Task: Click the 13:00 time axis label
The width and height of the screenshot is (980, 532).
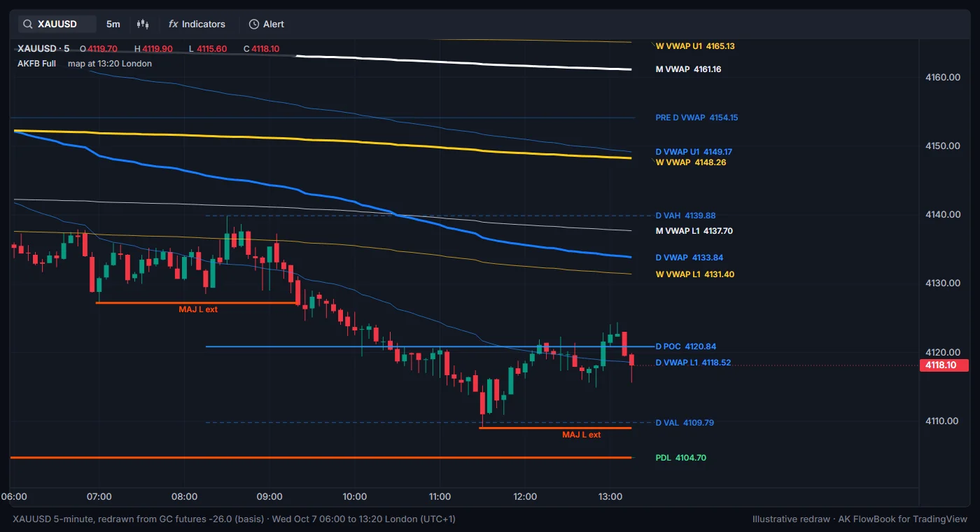Action: [x=610, y=497]
